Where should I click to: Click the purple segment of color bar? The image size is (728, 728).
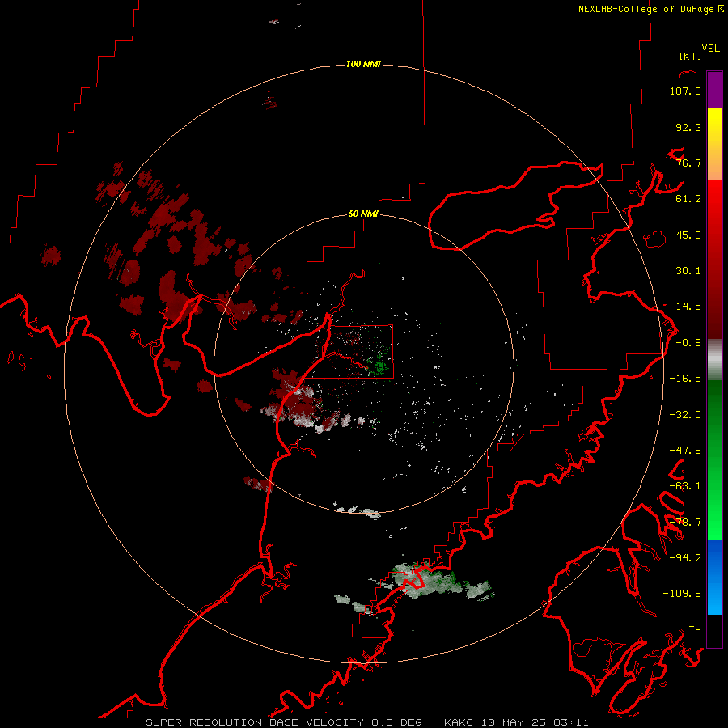714,90
